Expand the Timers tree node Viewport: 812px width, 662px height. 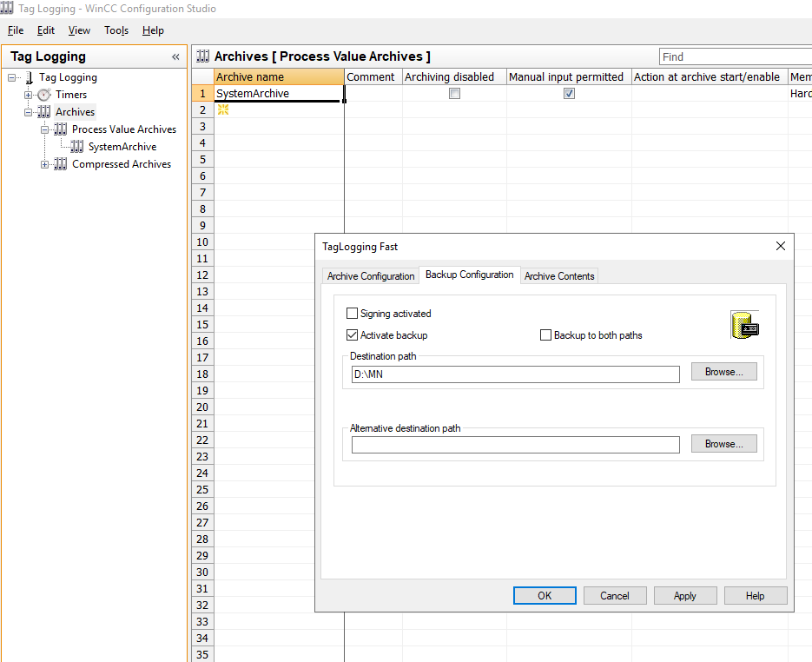pyautogui.click(x=29, y=95)
